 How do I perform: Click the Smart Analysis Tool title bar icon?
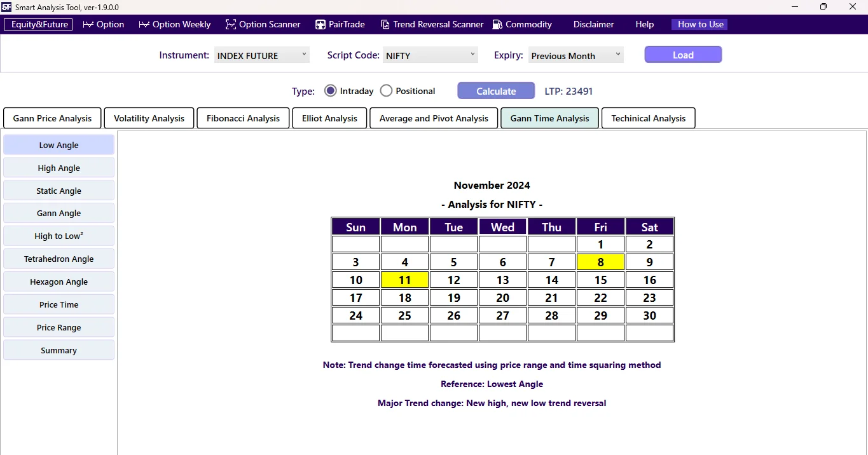[x=6, y=7]
